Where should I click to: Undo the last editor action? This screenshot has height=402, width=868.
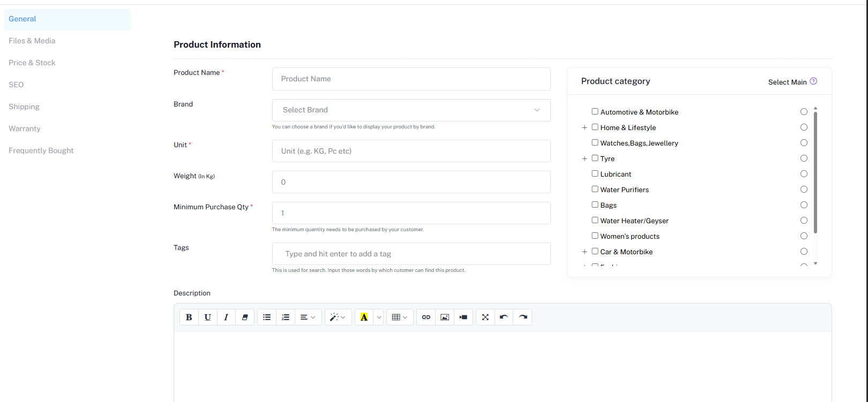(503, 317)
